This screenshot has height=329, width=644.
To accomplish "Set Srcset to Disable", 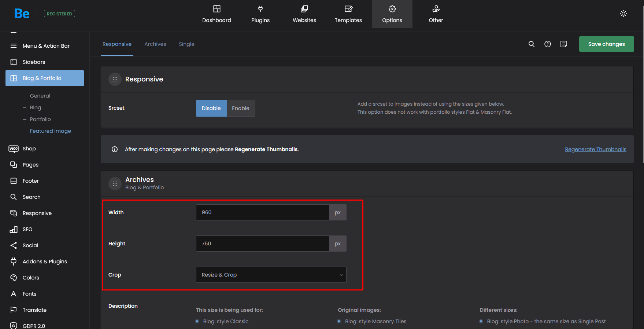I will pos(211,108).
